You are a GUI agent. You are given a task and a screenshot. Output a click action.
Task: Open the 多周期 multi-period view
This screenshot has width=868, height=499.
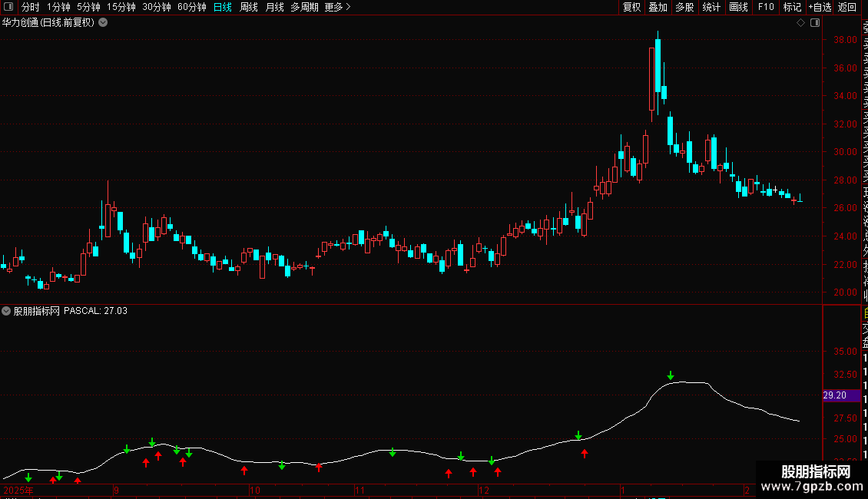tap(304, 7)
